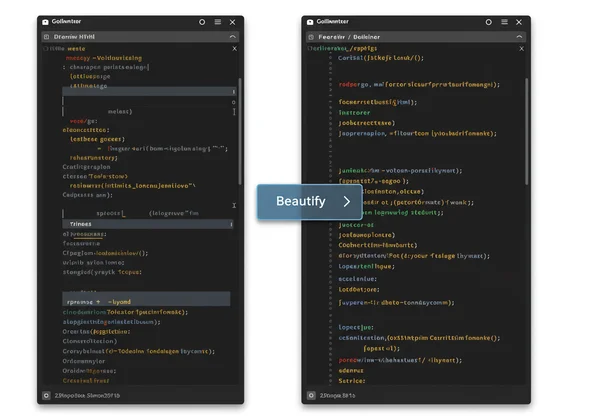Click the left window vertical scrollbar
This screenshot has height=420, width=600.
(240, 131)
